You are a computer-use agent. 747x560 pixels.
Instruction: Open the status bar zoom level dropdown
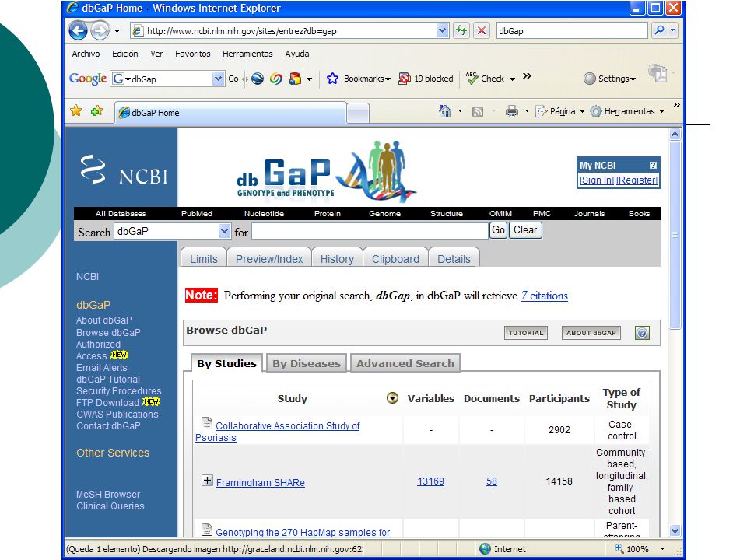click(662, 549)
